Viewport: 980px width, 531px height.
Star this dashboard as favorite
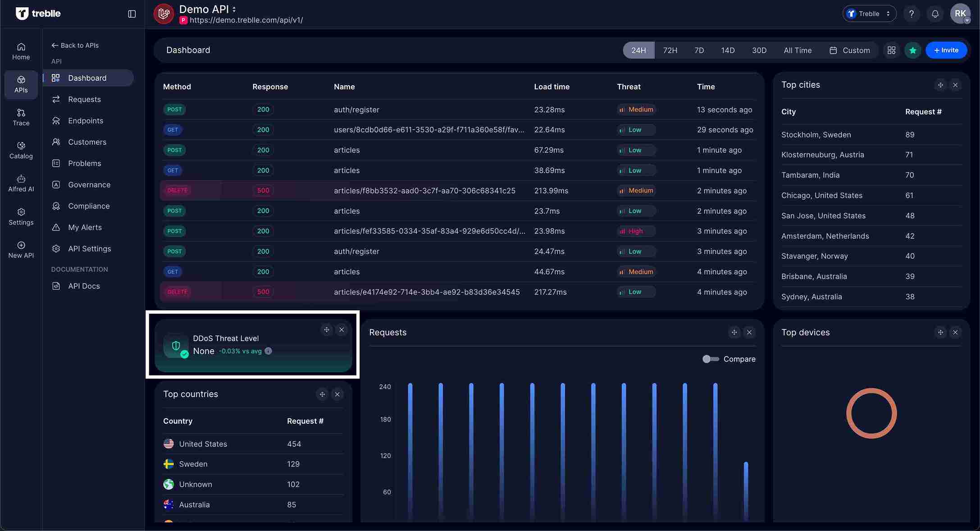(912, 50)
